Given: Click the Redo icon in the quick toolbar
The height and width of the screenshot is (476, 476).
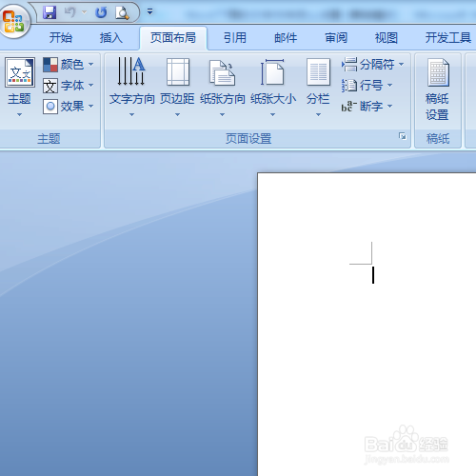Looking at the screenshot, I should tap(101, 12).
